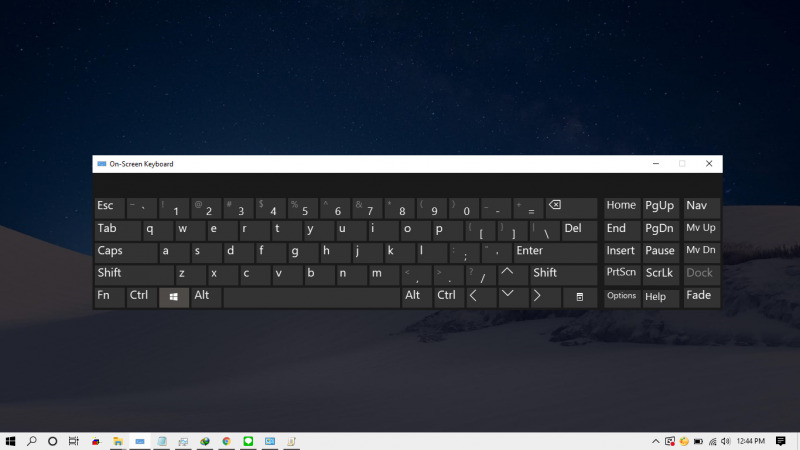Click the right arrow key
The height and width of the screenshot is (450, 800).
tap(545, 297)
